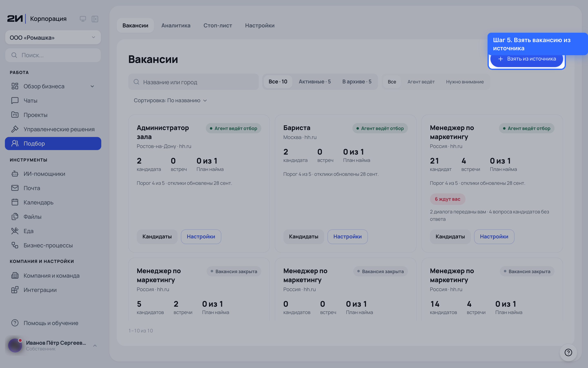Filter vacancies by Активные · 5

tap(315, 82)
